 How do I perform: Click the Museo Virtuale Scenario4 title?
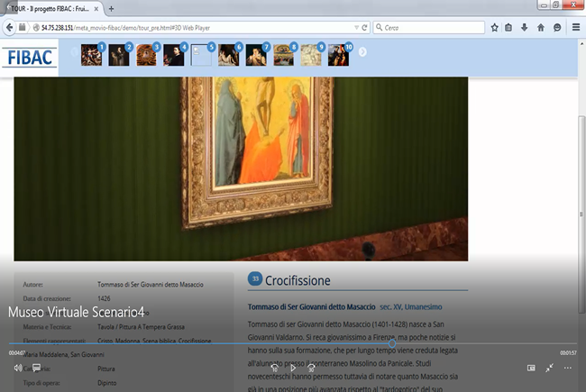coord(76,312)
